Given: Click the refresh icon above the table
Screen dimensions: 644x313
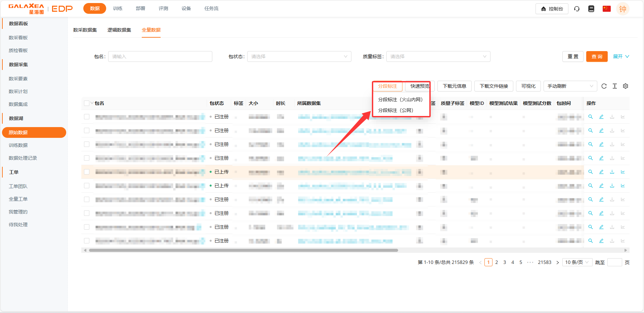Looking at the screenshot, I should click(x=604, y=86).
